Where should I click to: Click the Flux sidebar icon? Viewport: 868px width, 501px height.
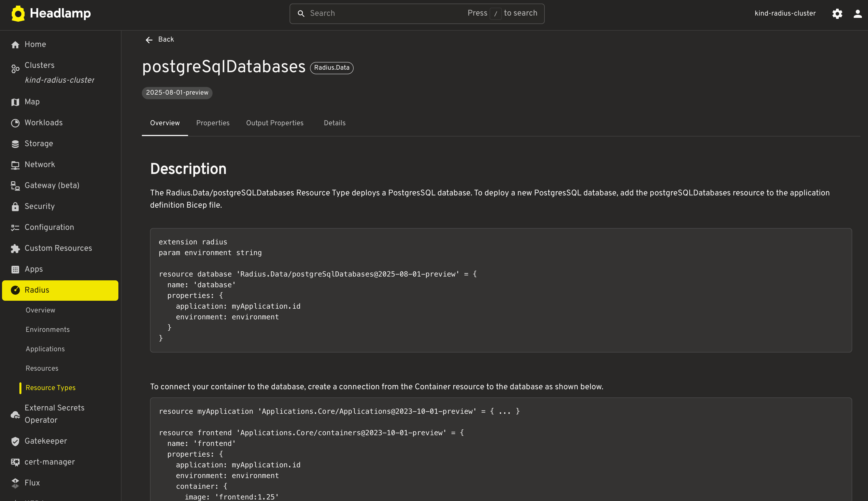(15, 483)
